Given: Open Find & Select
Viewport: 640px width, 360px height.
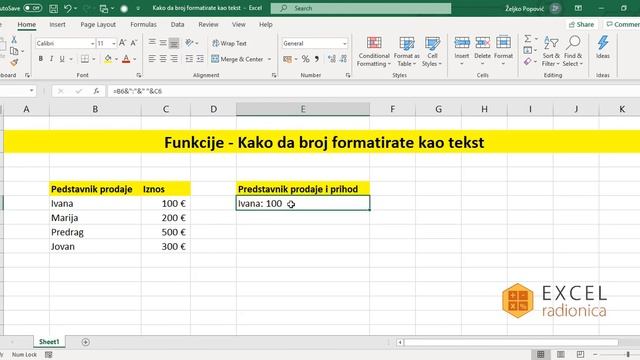Looking at the screenshot, I should [x=573, y=51].
